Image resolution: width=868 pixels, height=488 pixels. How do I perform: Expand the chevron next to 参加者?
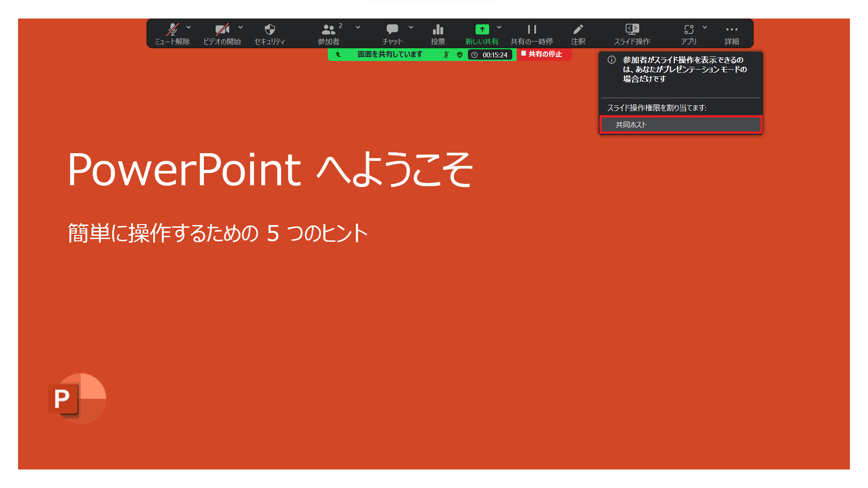click(358, 28)
